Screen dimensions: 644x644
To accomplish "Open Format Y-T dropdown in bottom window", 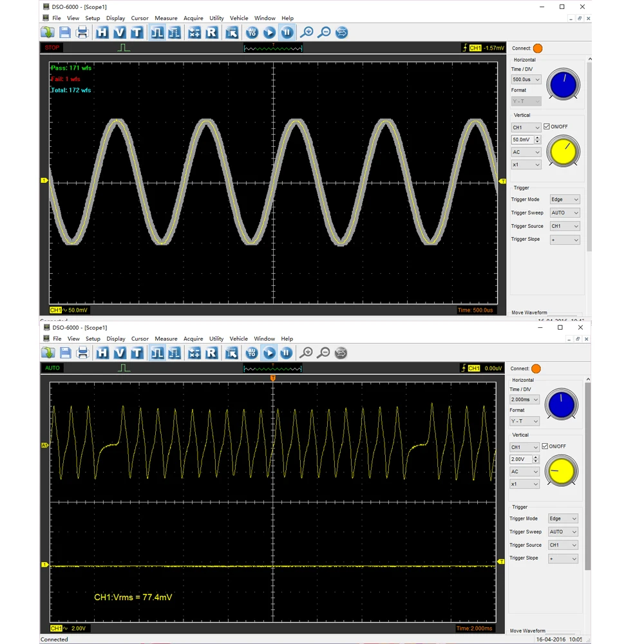I will pyautogui.click(x=524, y=421).
